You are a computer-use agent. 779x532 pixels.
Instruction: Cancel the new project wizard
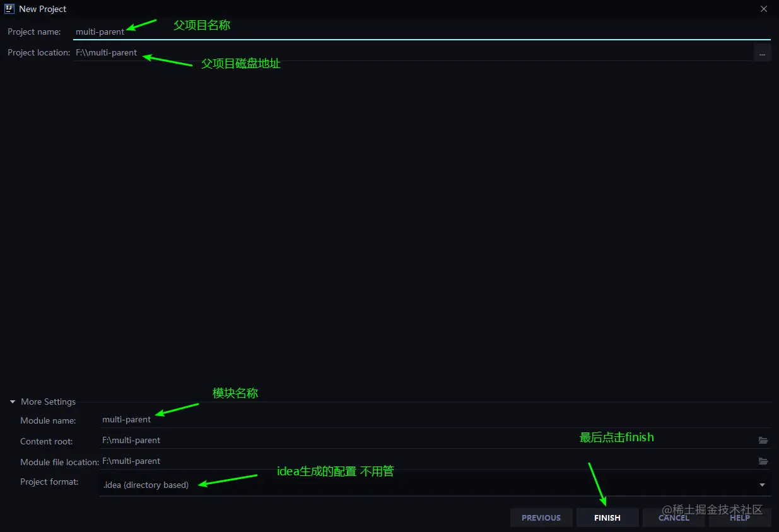coord(674,518)
